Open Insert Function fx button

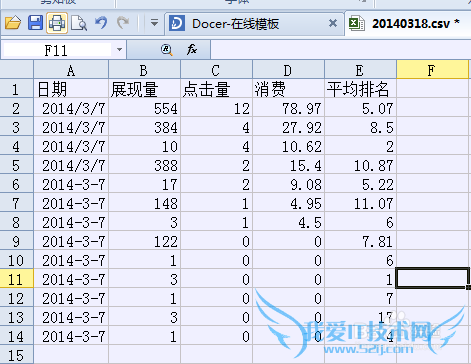[192, 50]
